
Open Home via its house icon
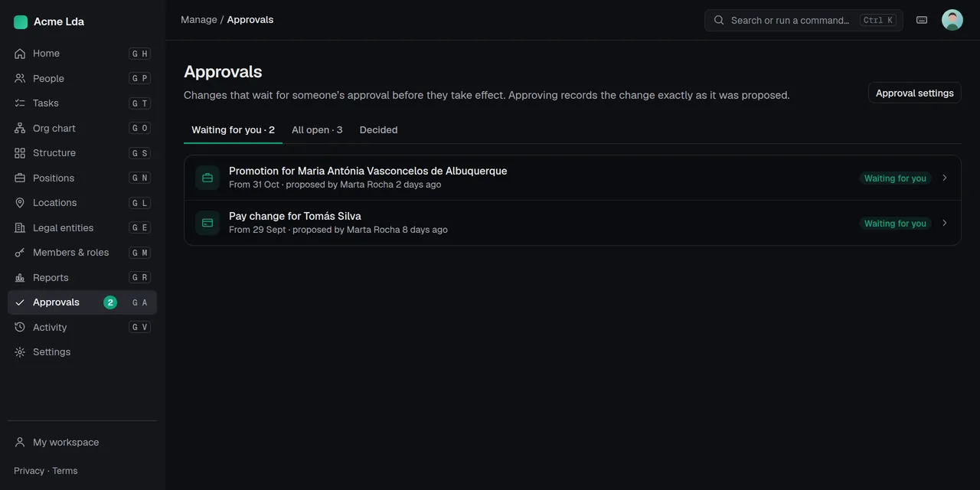[20, 54]
